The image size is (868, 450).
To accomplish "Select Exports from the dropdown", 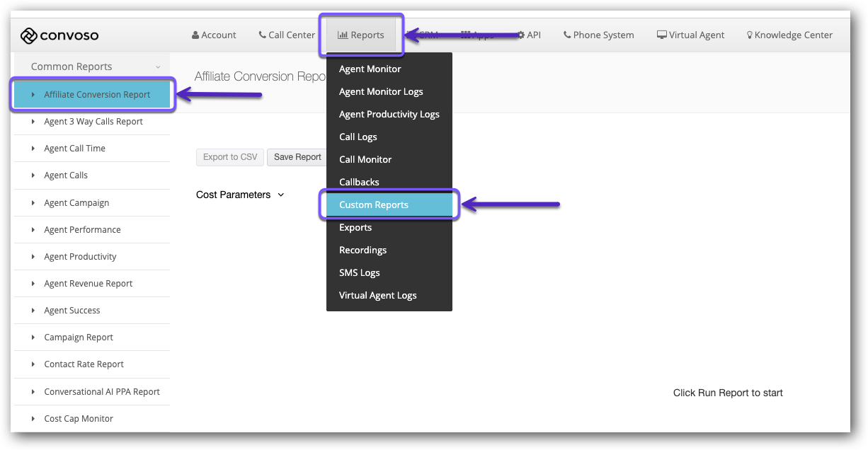I will [389, 227].
